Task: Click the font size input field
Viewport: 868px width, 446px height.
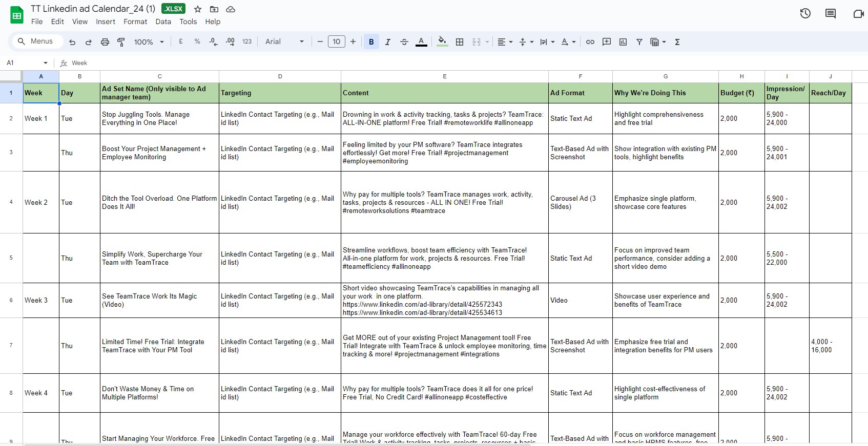Action: pyautogui.click(x=337, y=42)
